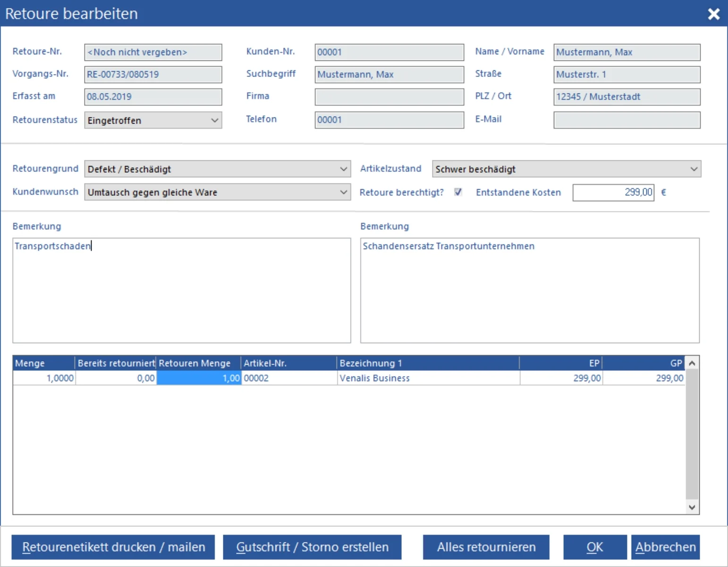728x567 pixels.
Task: Click the Straße field
Action: coord(627,75)
